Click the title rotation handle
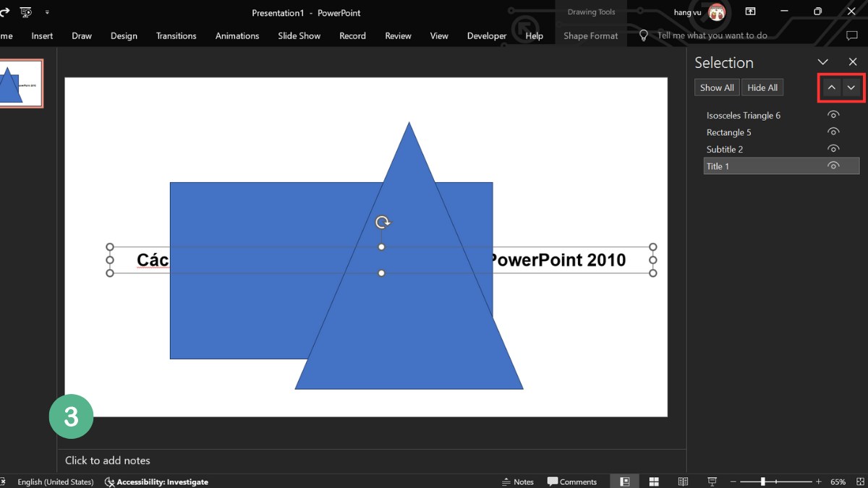This screenshot has width=868, height=488. click(383, 223)
